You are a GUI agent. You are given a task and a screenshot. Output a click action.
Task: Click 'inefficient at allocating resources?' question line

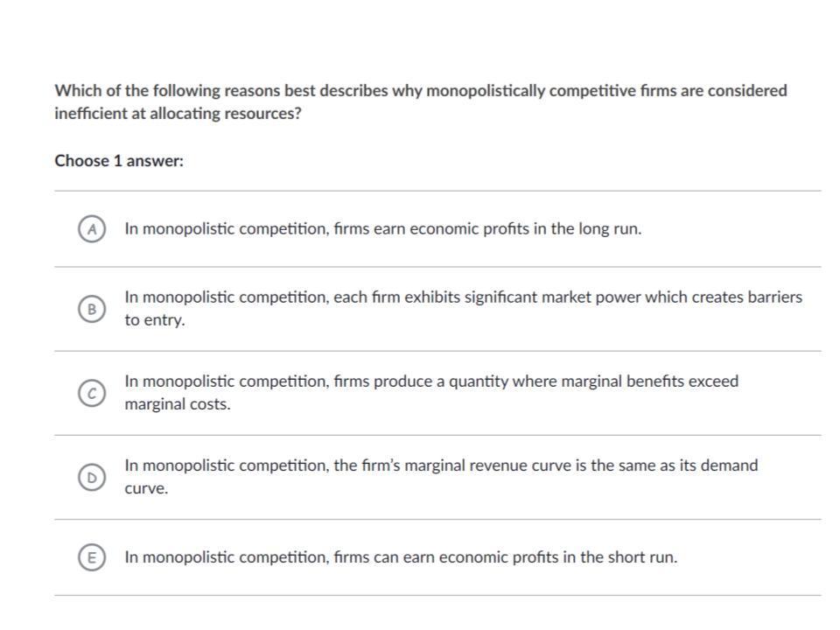178,114
